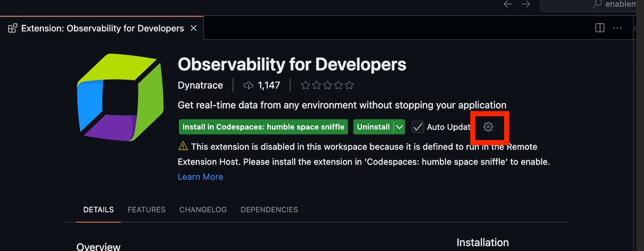Show the CHANGELOG tab
This screenshot has width=644, height=251.
(203, 209)
